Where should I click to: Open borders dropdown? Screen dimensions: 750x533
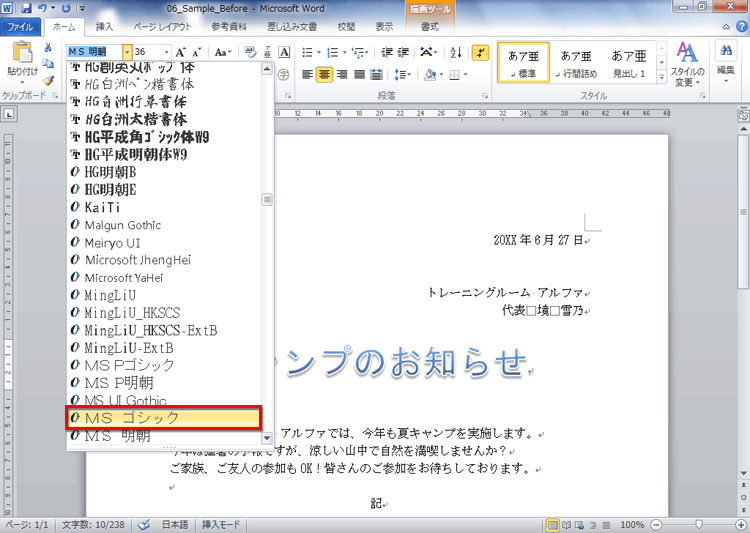click(465, 74)
